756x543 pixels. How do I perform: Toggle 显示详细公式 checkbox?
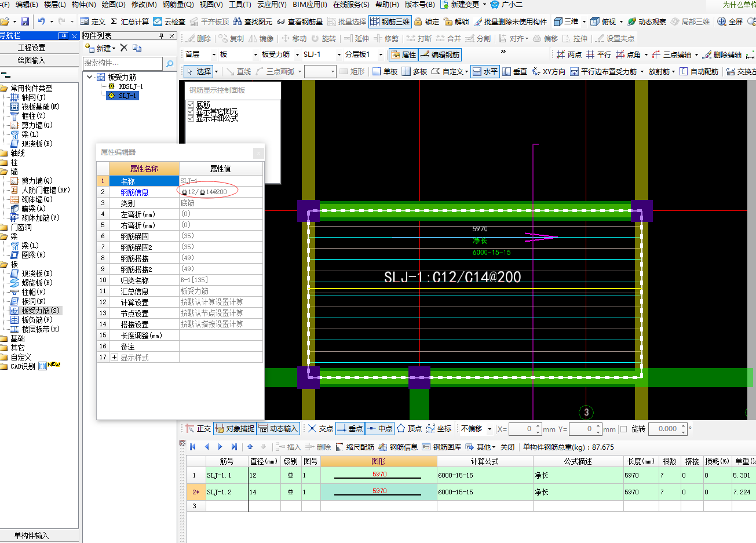191,118
